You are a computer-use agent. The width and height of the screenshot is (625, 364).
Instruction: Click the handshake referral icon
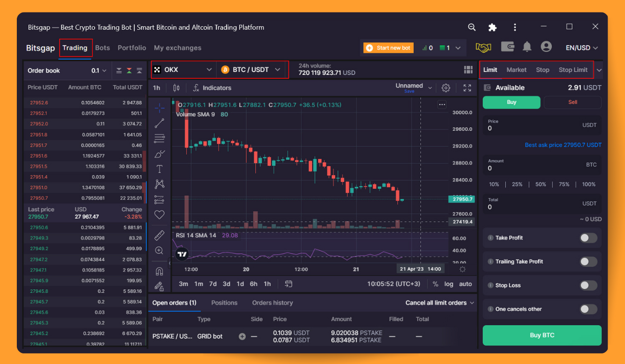click(484, 48)
